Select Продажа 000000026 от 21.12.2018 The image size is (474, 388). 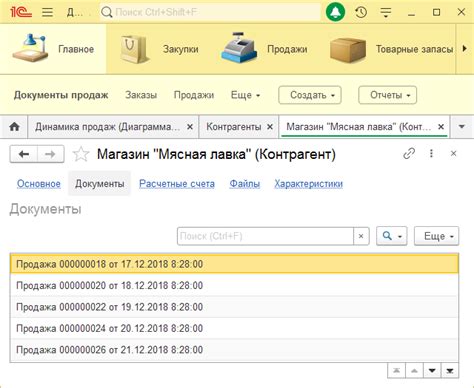234,350
